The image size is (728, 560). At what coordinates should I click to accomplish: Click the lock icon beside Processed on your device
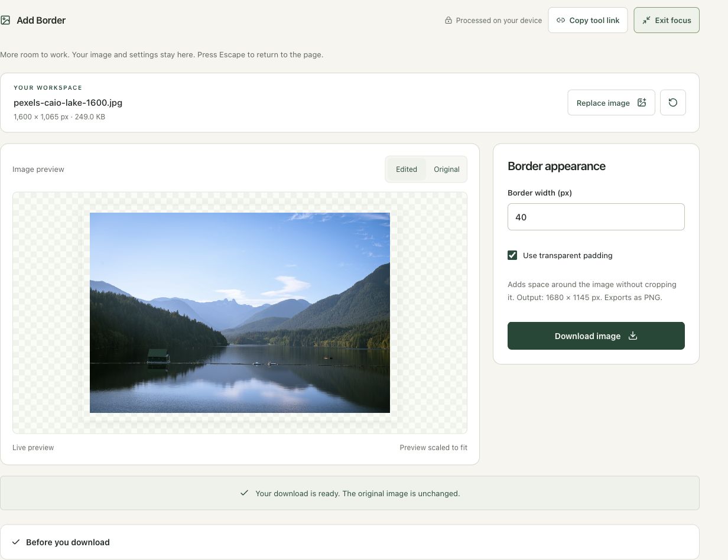coord(448,20)
